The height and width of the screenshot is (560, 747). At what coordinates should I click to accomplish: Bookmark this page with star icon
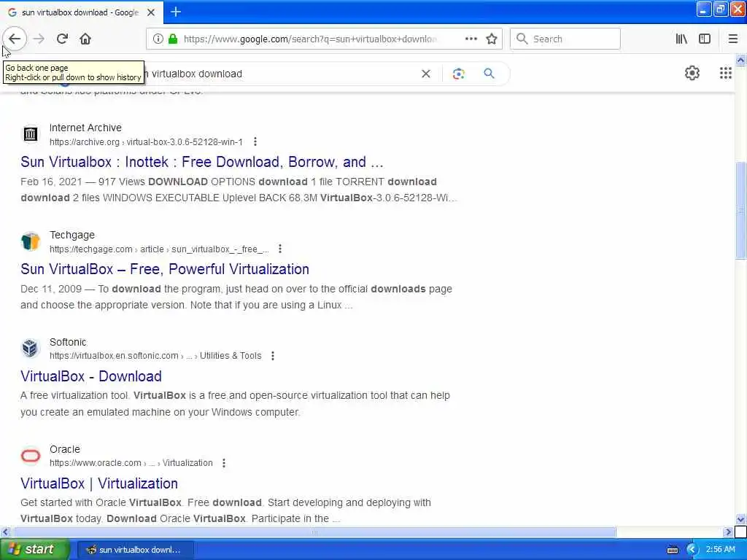[x=492, y=39]
